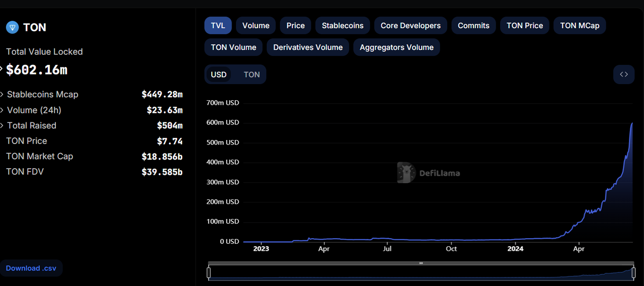Show the Aggregators Volume metric
644x286 pixels.
396,47
